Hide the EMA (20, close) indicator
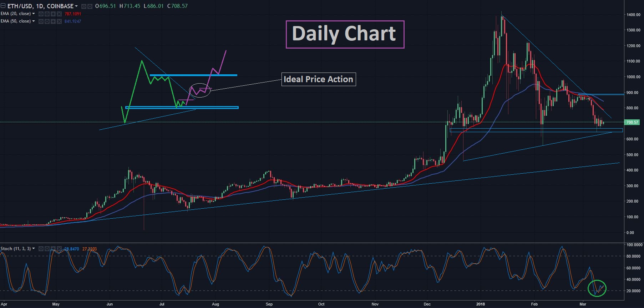The image size is (644, 308). click(x=41, y=14)
